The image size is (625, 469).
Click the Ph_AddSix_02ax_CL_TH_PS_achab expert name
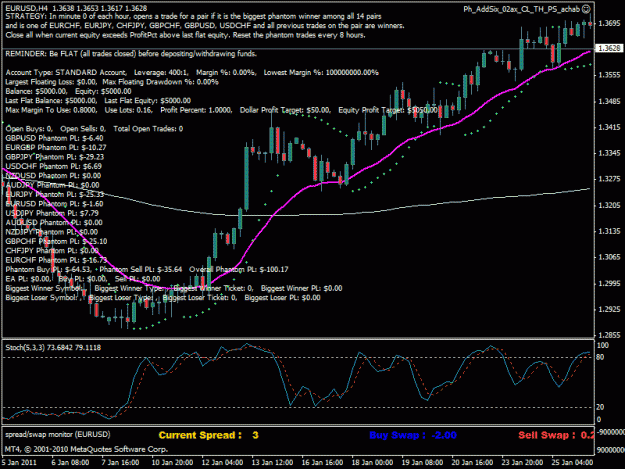(521, 9)
